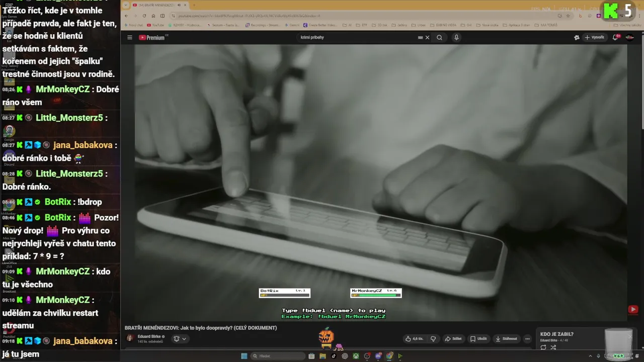Open the YouTube bookmark in bookmarks bar

155,25
